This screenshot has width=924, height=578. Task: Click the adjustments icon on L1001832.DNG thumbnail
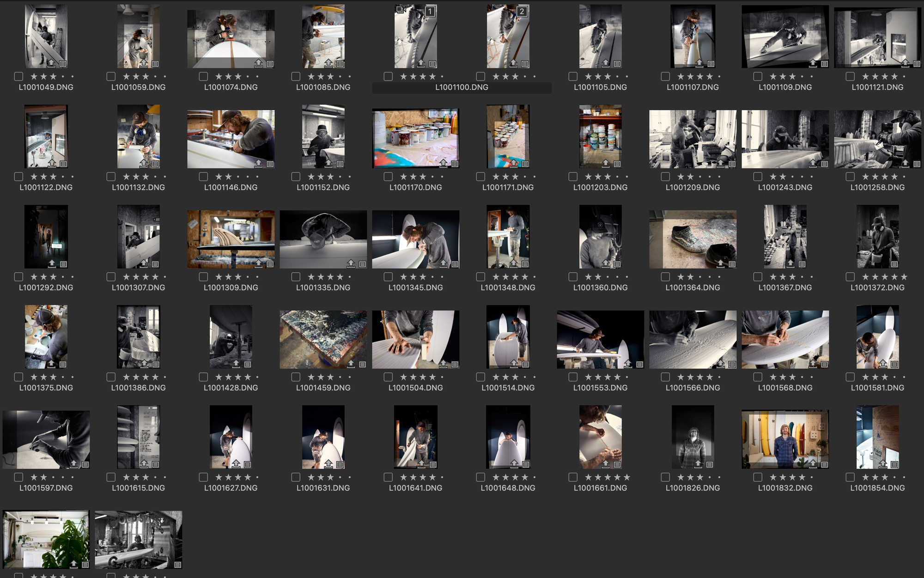click(825, 464)
